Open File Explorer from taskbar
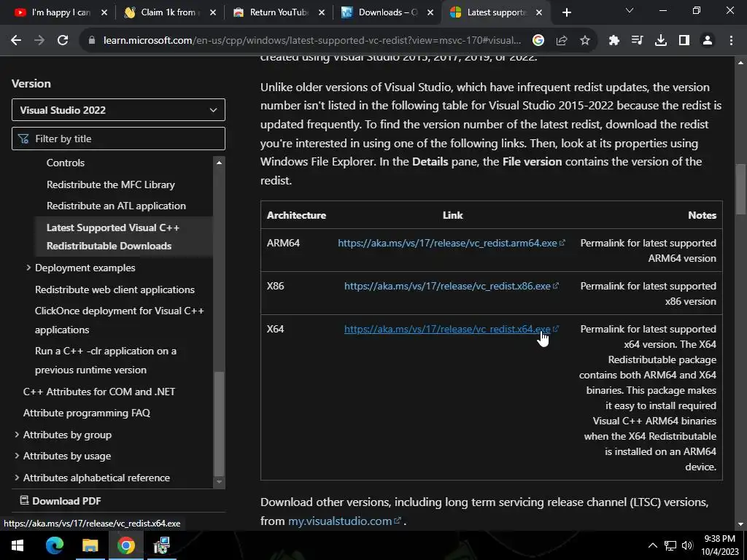Image resolution: width=747 pixels, height=560 pixels. click(x=90, y=545)
